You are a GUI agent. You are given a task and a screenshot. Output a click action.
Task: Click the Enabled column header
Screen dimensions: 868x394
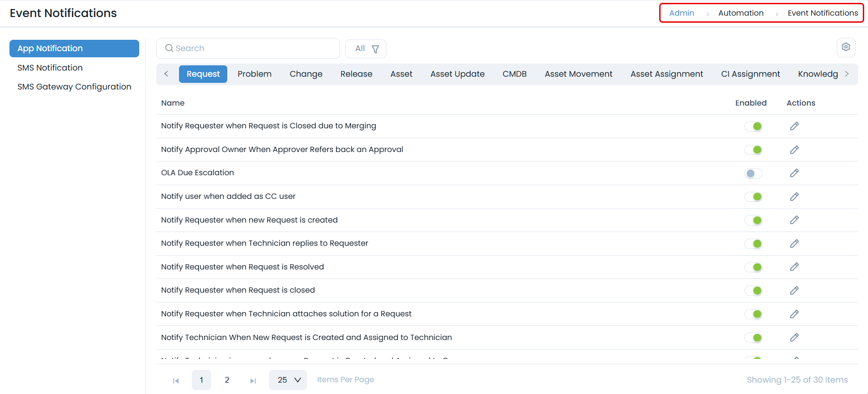coord(751,103)
